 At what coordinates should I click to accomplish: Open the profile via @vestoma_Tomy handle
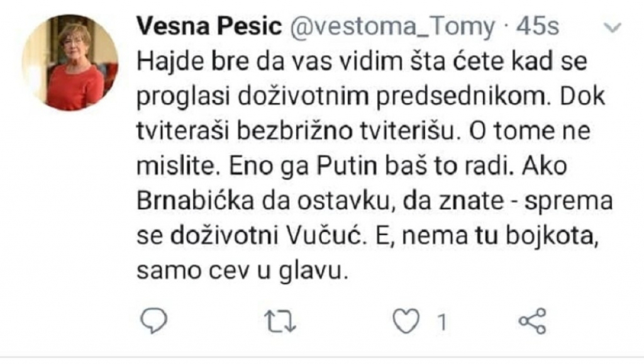(390, 26)
